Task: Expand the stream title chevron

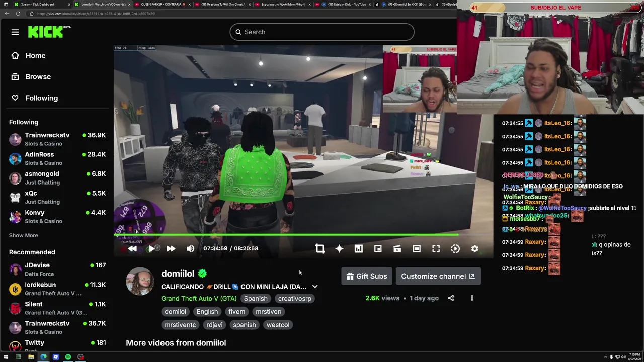Action: 315,287
